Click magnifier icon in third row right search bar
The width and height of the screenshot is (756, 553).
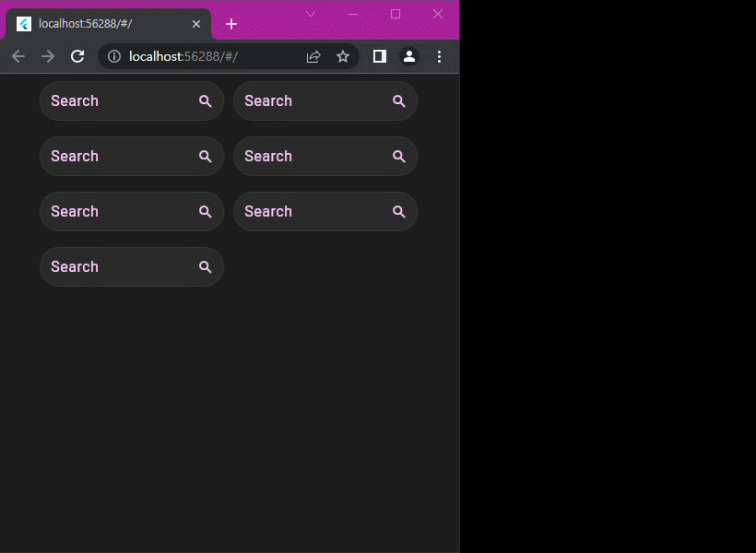click(x=398, y=212)
